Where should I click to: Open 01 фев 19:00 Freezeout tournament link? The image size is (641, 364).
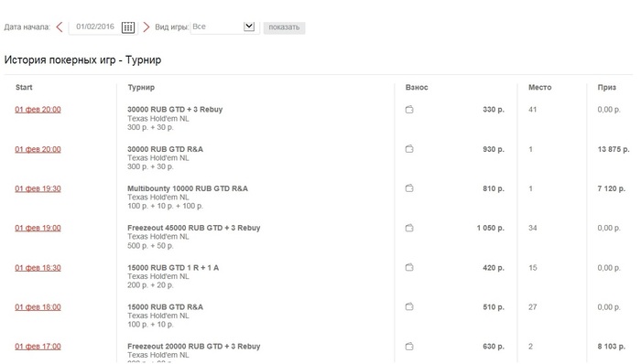pyautogui.click(x=38, y=228)
